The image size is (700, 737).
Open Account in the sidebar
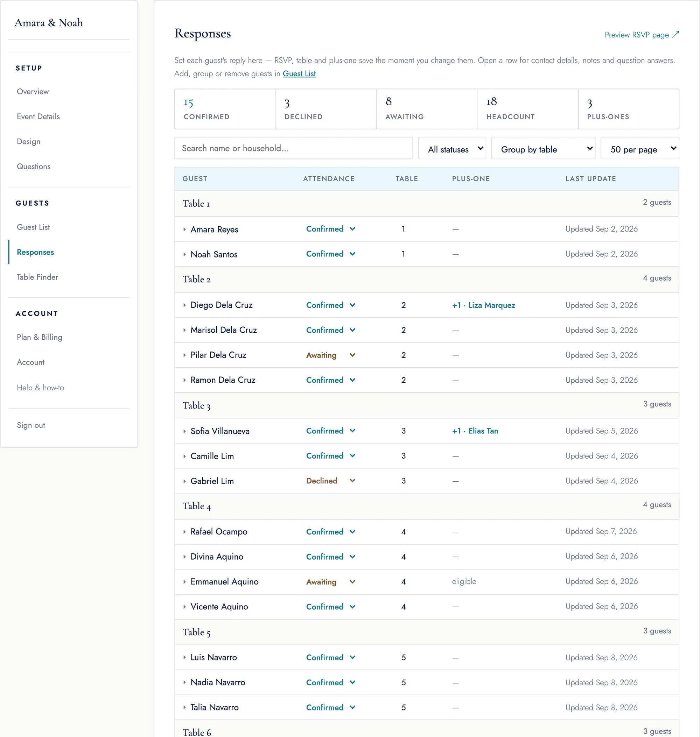point(30,362)
